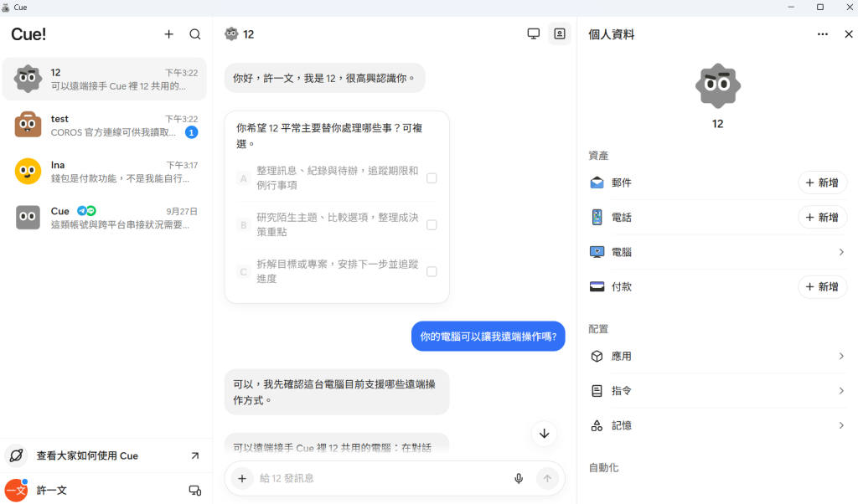Click the blue message 你的電腦可以讓我遠端操作嗎?
858x504 pixels.
click(x=488, y=337)
